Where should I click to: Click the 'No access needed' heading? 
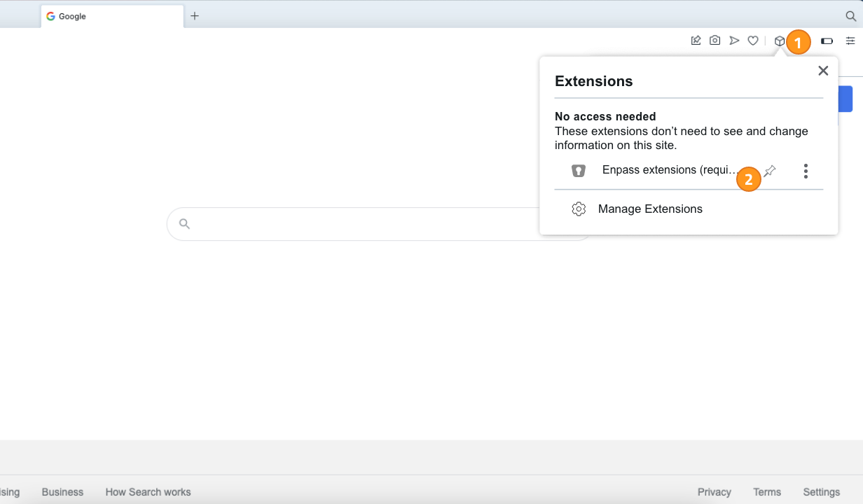(605, 116)
